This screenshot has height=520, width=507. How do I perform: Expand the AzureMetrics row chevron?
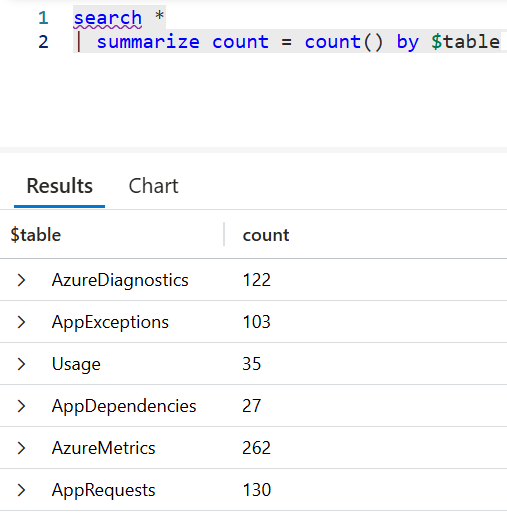(x=21, y=448)
